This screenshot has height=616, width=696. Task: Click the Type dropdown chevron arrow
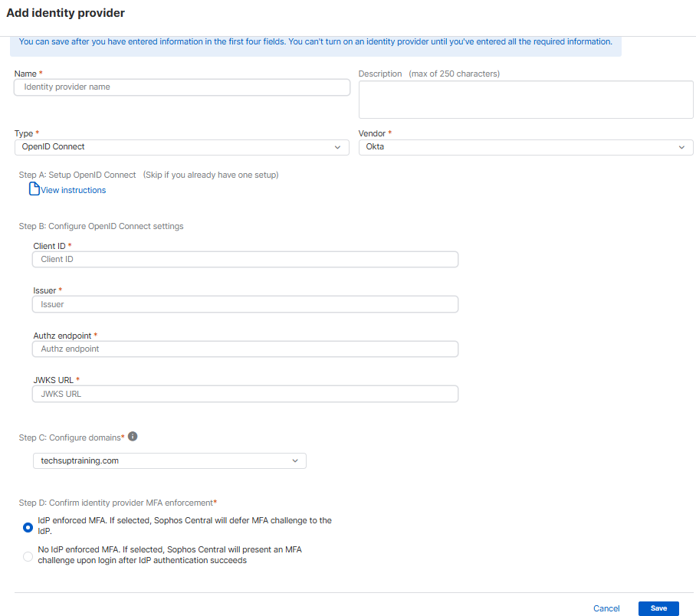click(337, 147)
